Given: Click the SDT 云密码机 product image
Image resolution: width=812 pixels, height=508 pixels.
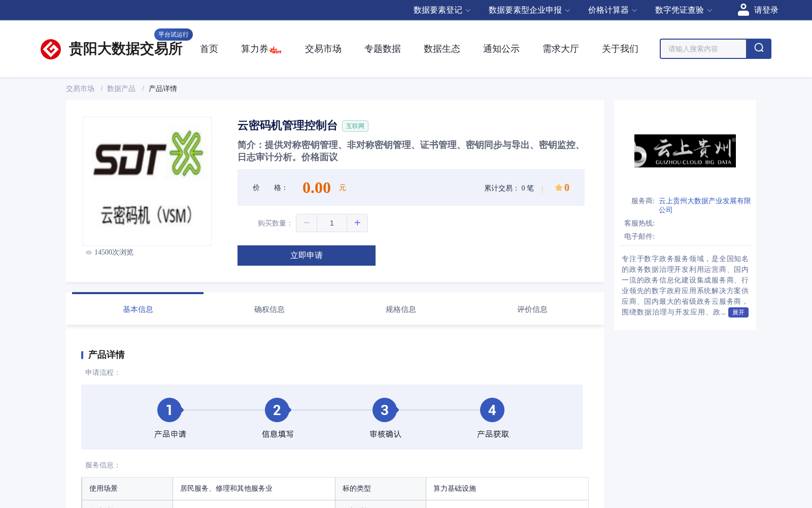Looking at the screenshot, I should [147, 181].
